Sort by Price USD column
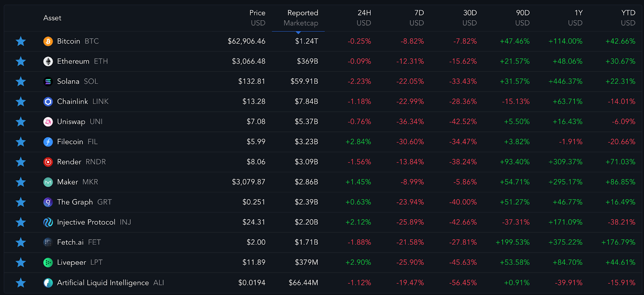This screenshot has width=644, height=295. [258, 18]
